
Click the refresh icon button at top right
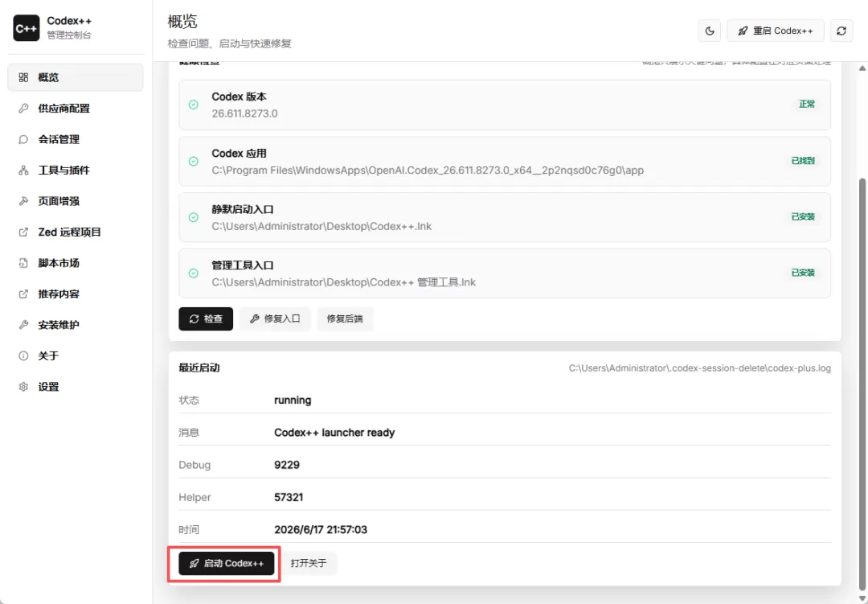841,31
